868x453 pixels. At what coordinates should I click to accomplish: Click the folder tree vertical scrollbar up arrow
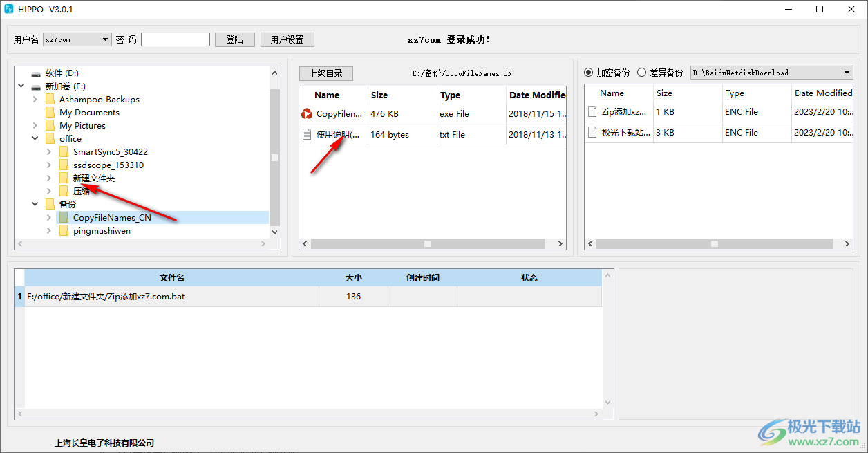(275, 73)
